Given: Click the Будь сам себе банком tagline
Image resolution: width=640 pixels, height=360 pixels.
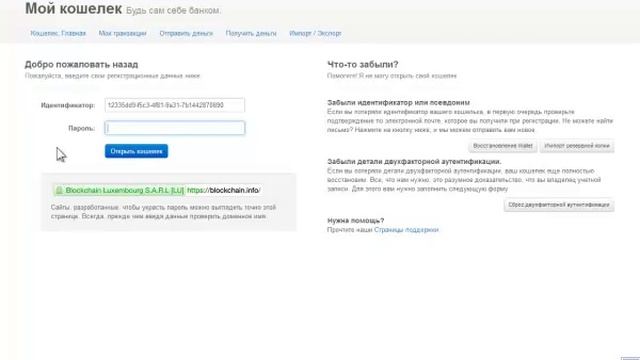Looking at the screenshot, I should coord(173,11).
